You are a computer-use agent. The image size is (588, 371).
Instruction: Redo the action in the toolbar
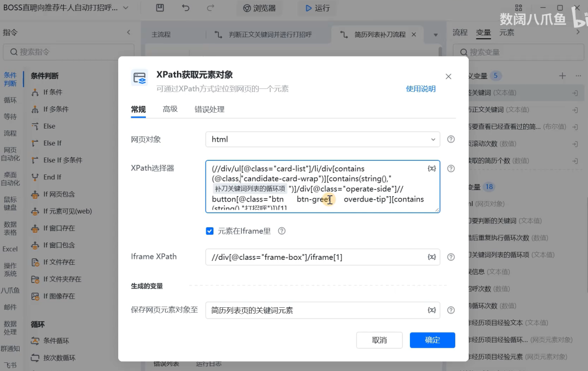click(210, 8)
